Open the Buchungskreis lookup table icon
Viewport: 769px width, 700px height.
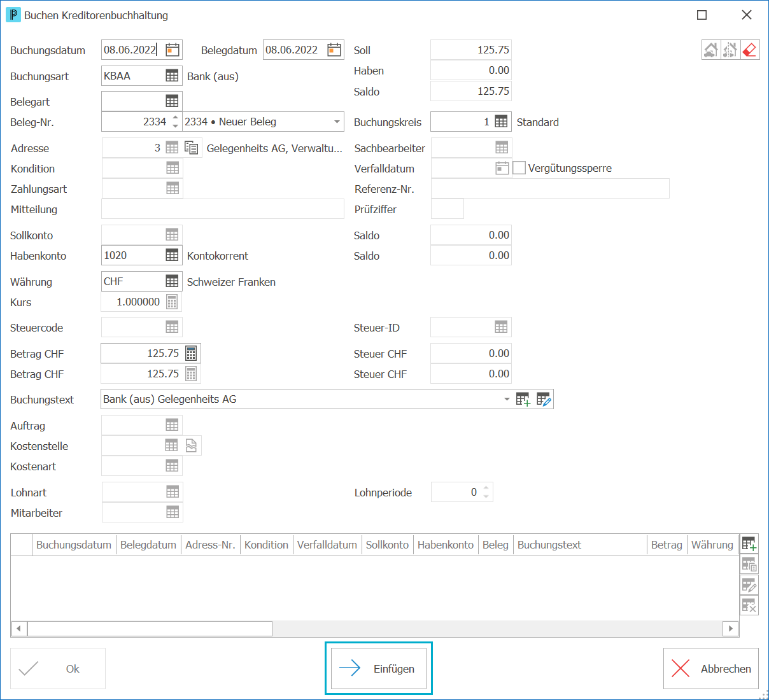tap(502, 122)
